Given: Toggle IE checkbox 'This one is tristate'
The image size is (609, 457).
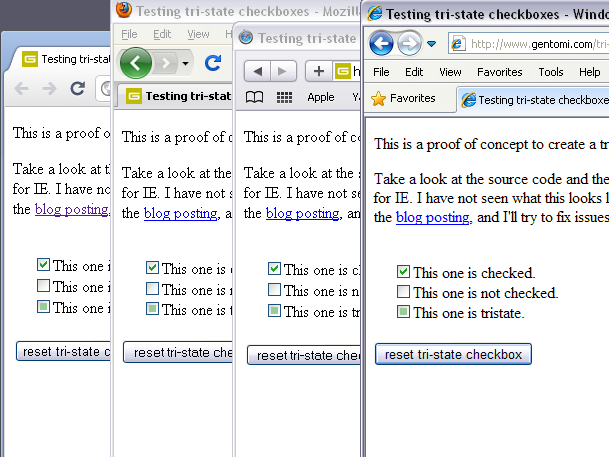Looking at the screenshot, I should coord(403,311).
